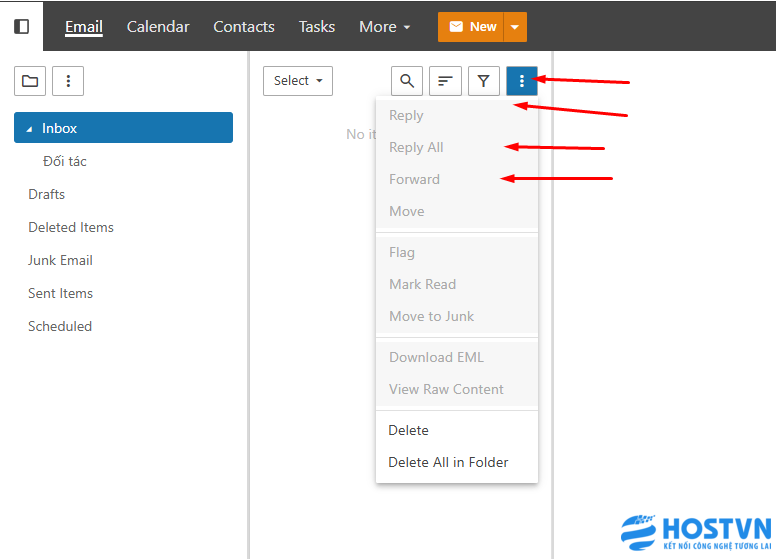Screen dimensions: 776x559
Task: Switch to the Calendar tab
Action: 158,27
